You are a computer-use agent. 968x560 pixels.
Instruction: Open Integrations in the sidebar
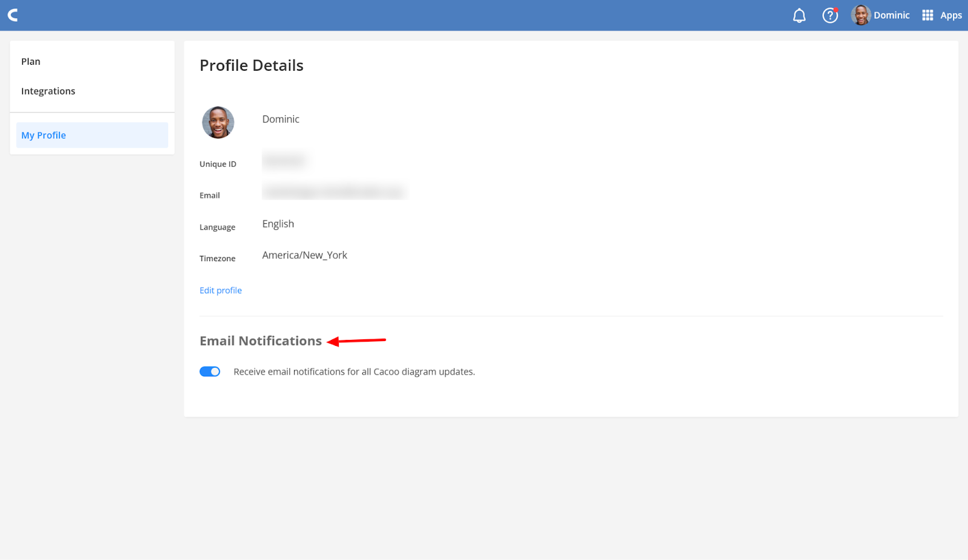point(48,91)
